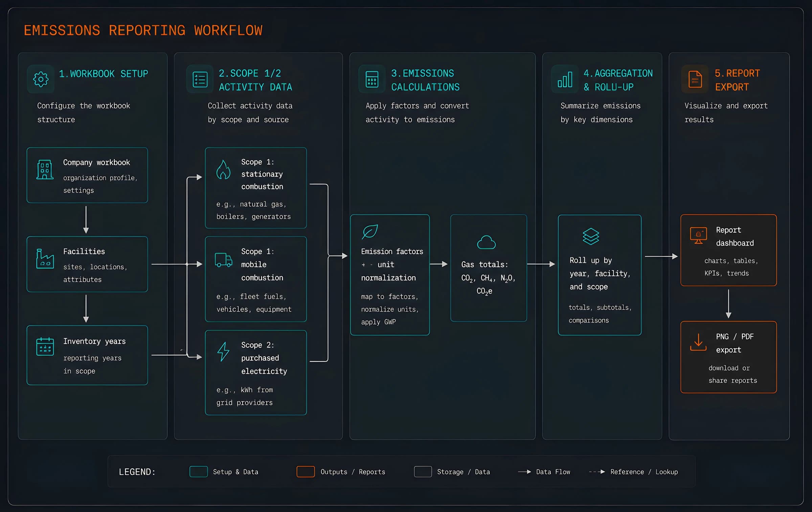Click the mobile combustion truck icon
The height and width of the screenshot is (512, 812).
pos(223,260)
